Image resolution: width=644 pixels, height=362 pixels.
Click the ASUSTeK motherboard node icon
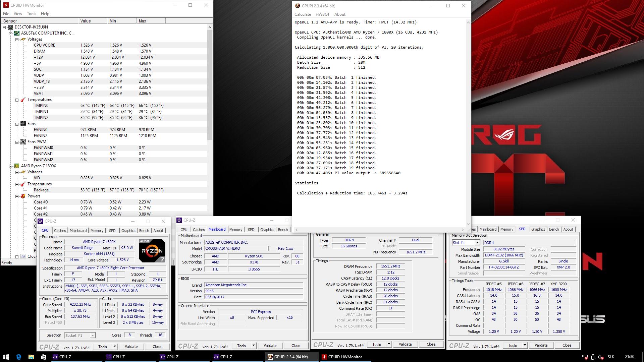tap(17, 33)
